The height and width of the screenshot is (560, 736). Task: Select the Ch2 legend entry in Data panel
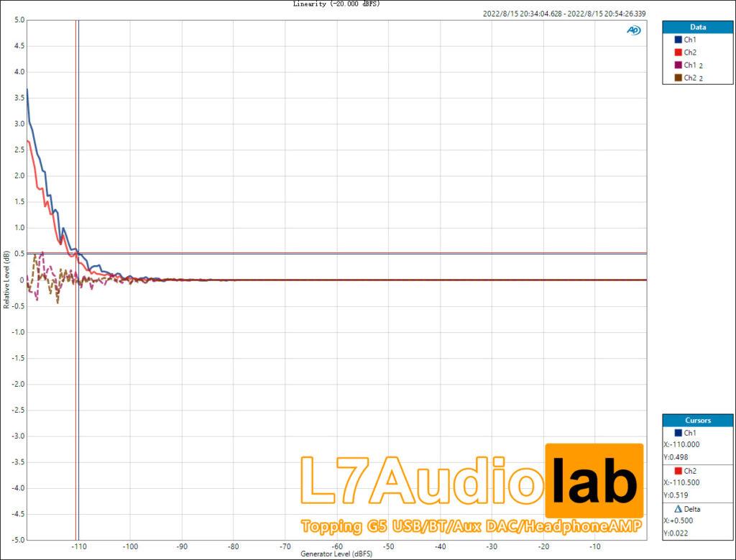[690, 52]
